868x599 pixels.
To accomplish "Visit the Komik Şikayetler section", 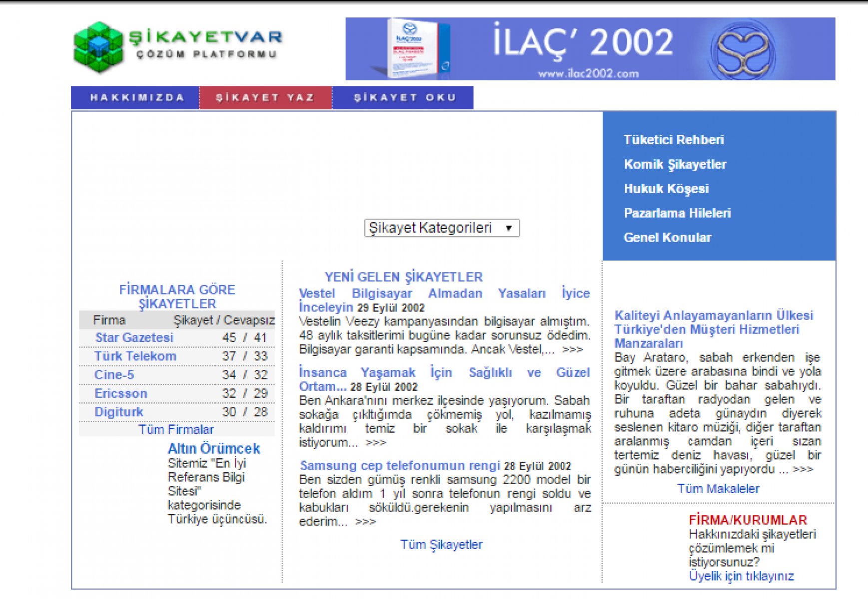I will coord(675,164).
